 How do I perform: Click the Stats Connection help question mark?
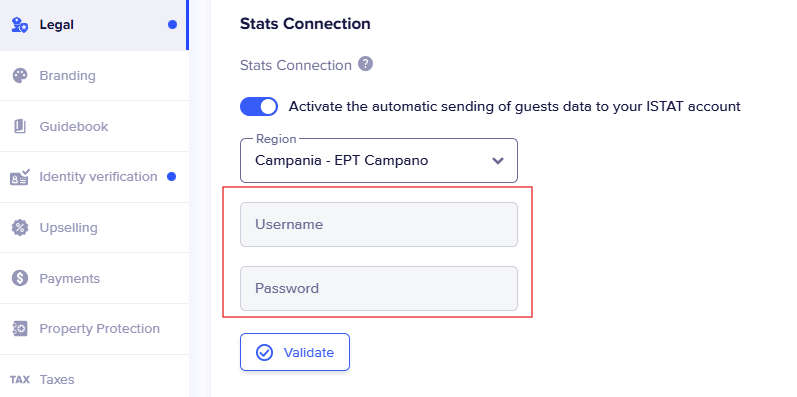coord(365,64)
